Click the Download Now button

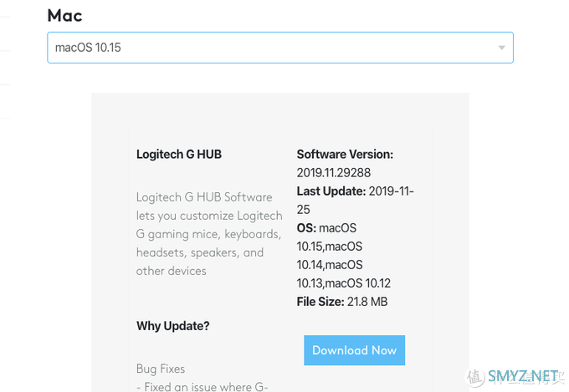[x=354, y=350]
